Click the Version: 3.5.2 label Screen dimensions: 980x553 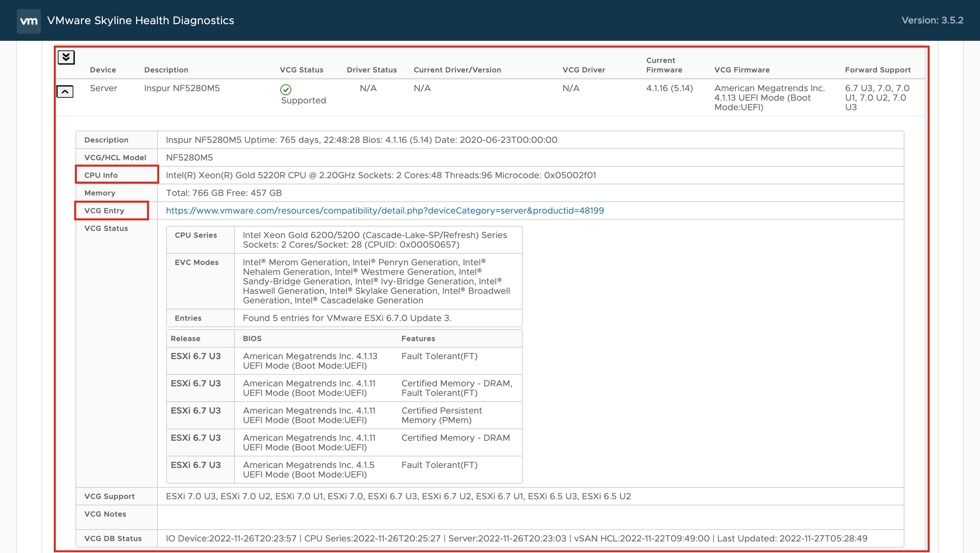(x=932, y=20)
